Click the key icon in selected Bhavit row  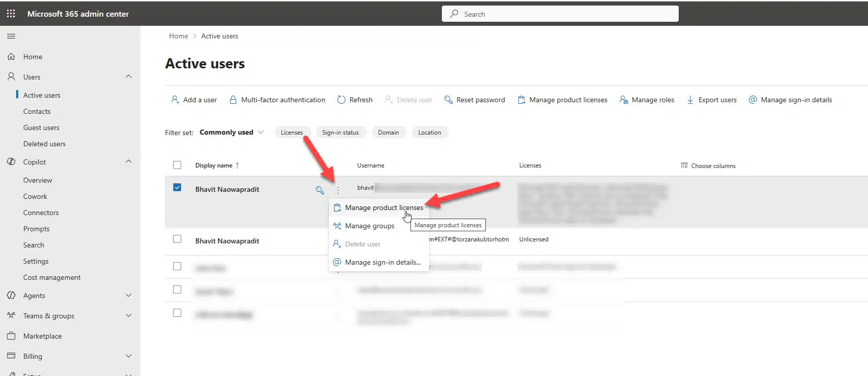click(320, 190)
